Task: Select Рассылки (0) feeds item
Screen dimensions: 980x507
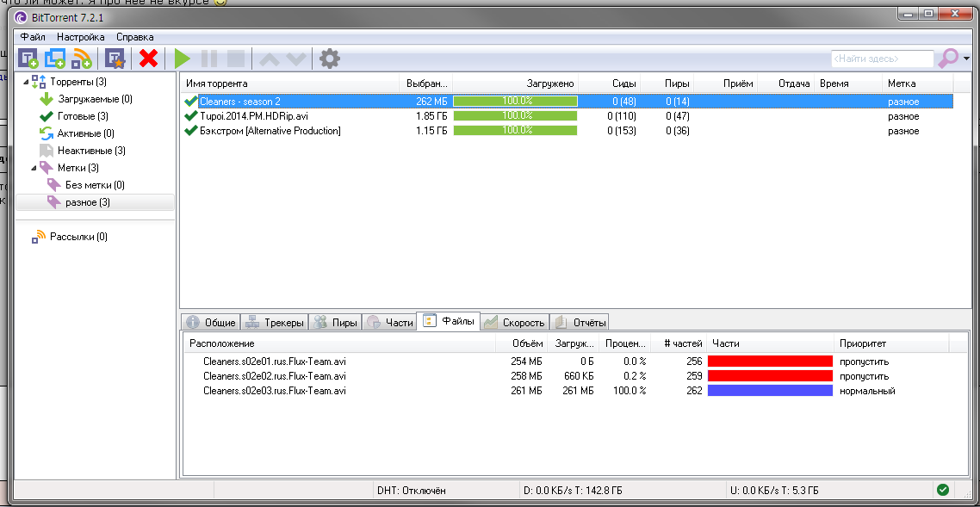Action: click(78, 237)
